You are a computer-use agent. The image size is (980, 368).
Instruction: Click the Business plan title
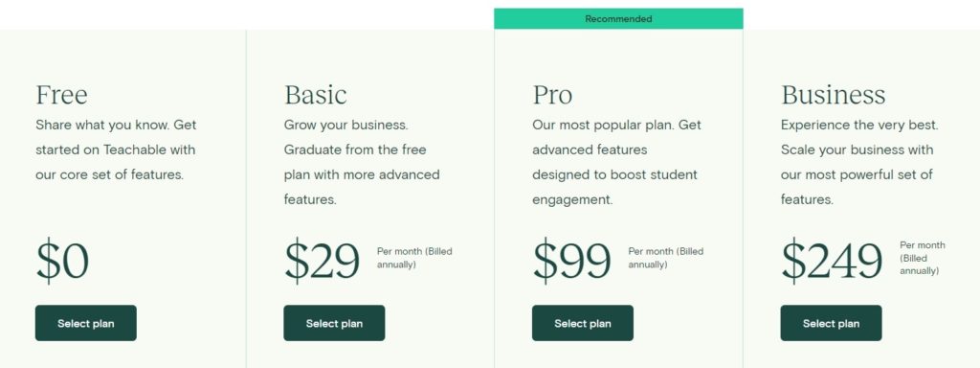point(834,95)
